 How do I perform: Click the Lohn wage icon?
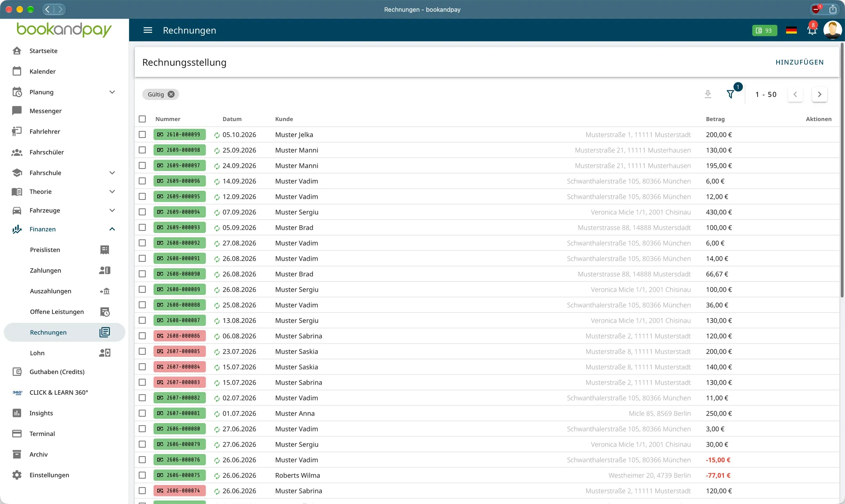tap(105, 353)
